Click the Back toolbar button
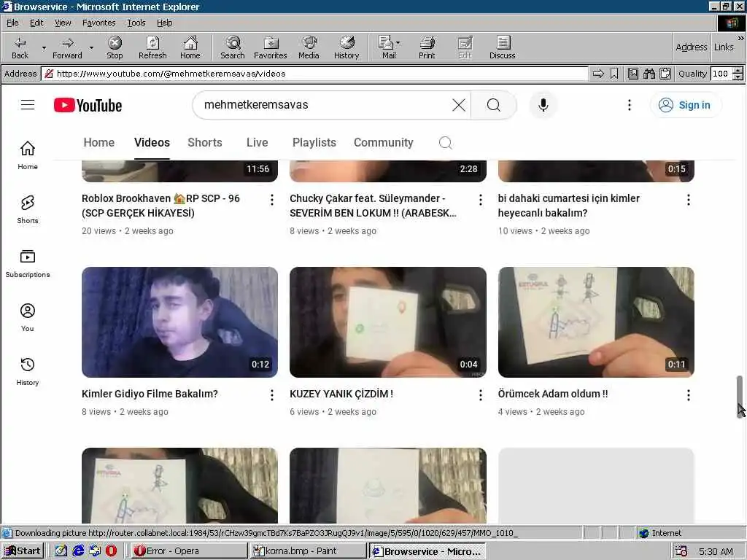This screenshot has width=747, height=560. (x=20, y=47)
